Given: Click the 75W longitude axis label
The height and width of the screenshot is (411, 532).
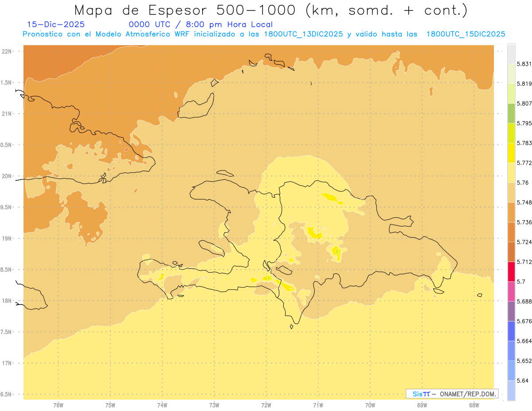Looking at the screenshot, I should click(110, 405).
